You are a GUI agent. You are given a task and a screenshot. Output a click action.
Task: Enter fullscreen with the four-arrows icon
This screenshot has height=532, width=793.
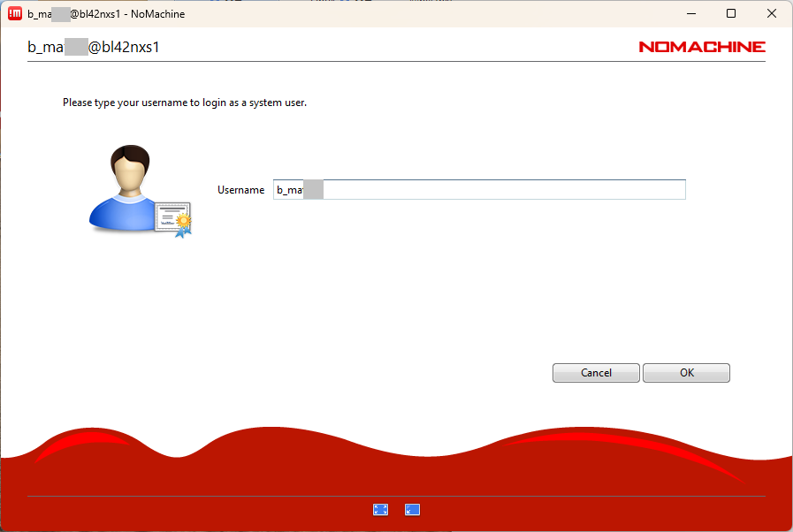point(381,509)
